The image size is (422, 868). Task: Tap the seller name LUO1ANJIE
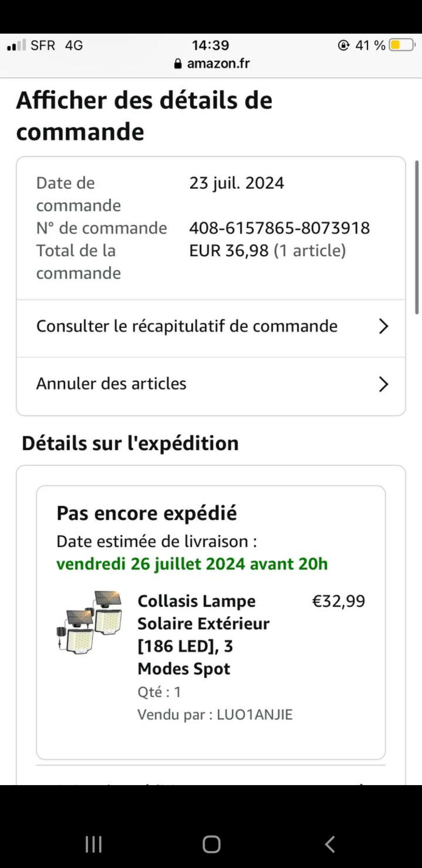pyautogui.click(x=254, y=714)
